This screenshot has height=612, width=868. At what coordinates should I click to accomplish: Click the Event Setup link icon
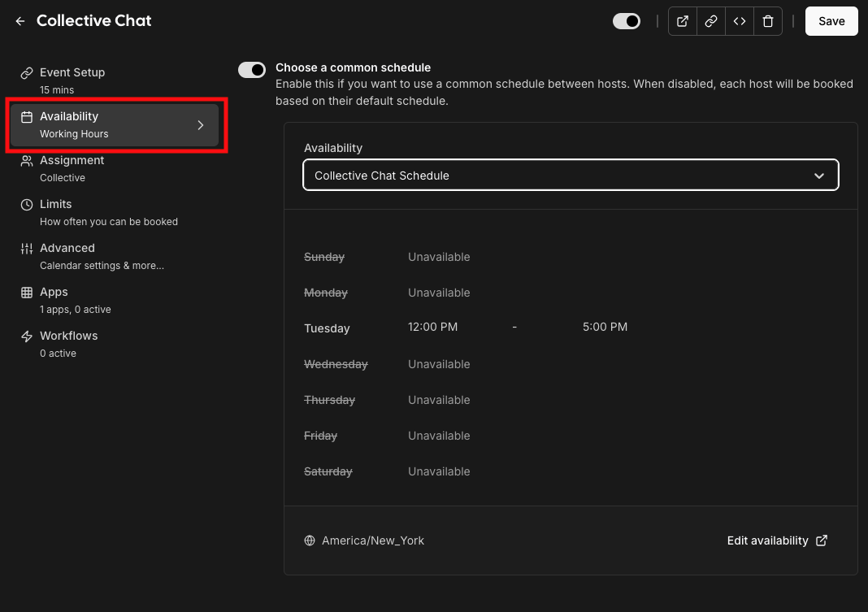[27, 73]
